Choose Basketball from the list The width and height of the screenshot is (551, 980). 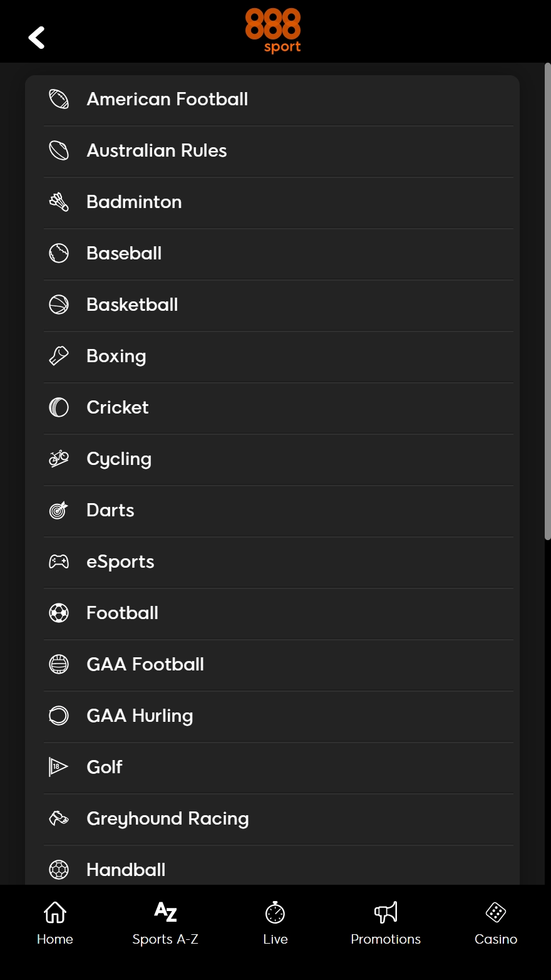point(132,305)
